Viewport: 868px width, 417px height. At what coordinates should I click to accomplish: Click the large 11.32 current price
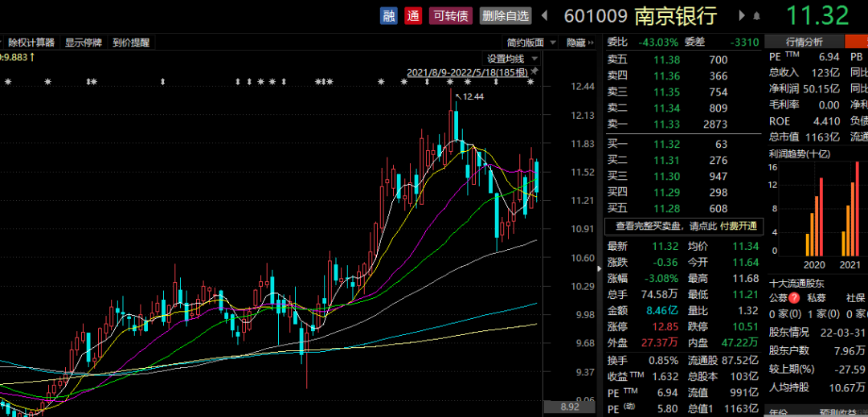tap(817, 15)
